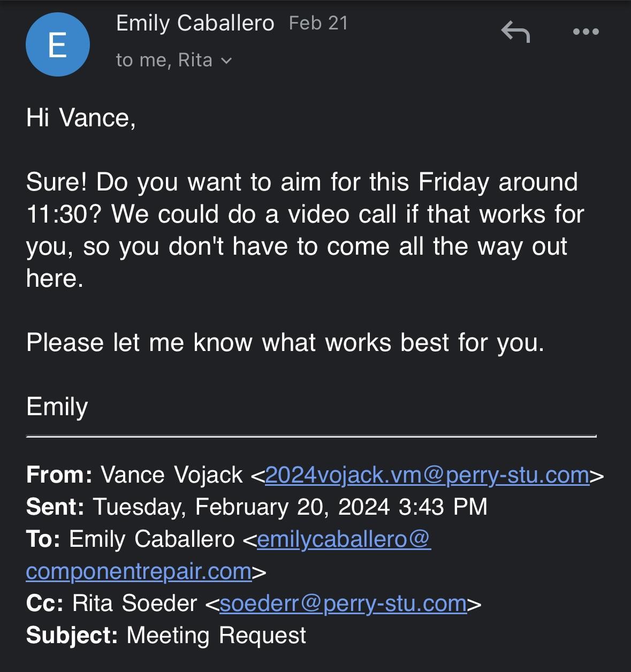Click the "componentrepair.com" link portion
This screenshot has height=672, width=631.
coord(139,571)
